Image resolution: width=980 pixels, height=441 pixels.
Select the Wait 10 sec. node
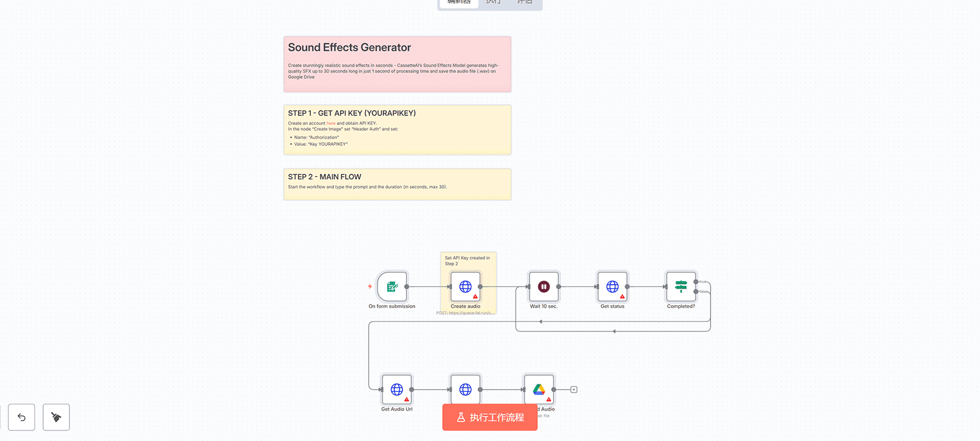(x=544, y=286)
